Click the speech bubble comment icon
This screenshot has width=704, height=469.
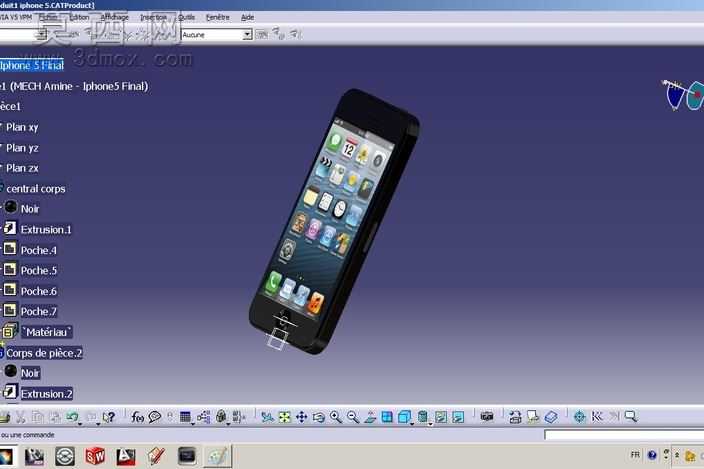point(155,417)
